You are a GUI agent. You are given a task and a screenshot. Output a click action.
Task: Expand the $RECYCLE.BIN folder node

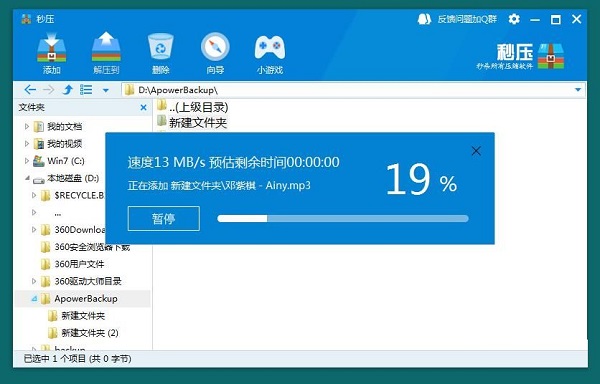click(34, 195)
